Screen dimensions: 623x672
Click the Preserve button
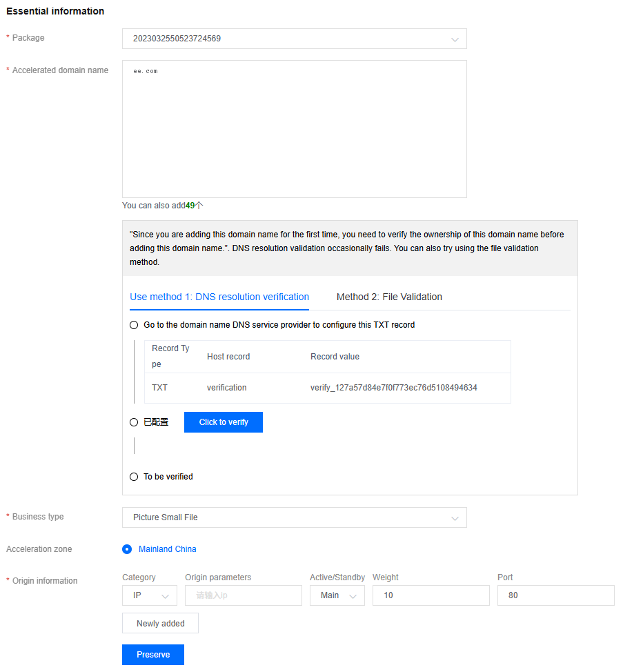tap(153, 655)
